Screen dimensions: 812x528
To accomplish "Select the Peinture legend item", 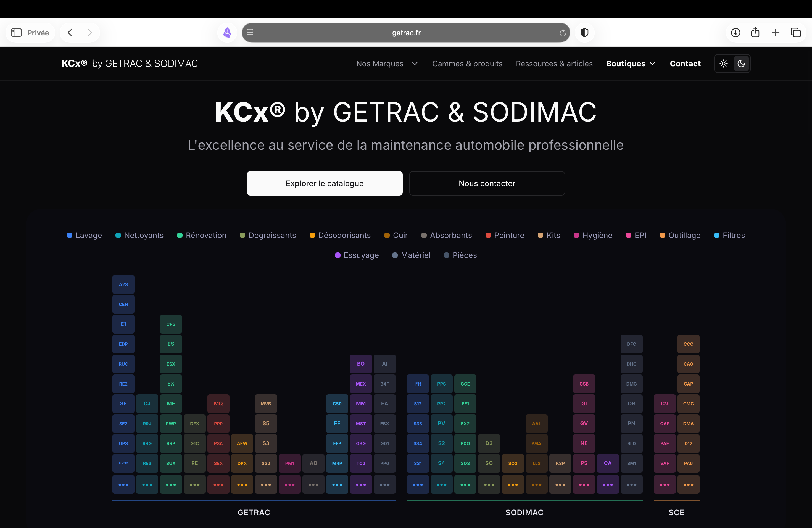I will click(505, 235).
